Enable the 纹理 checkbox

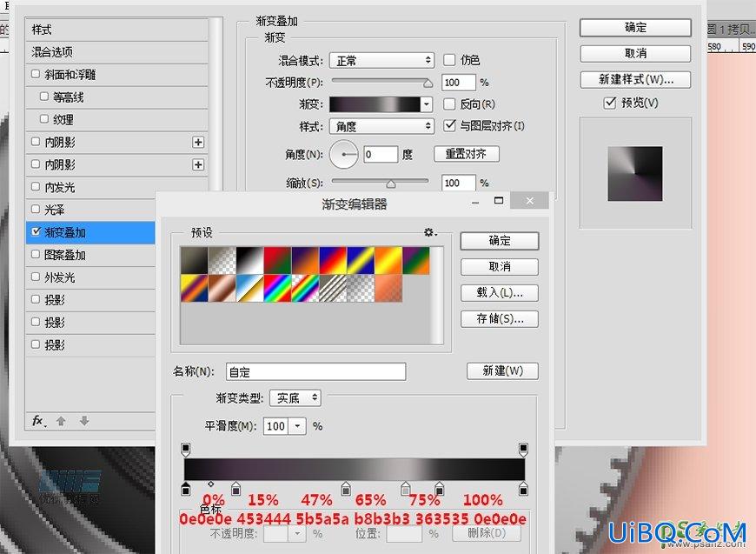(43, 118)
